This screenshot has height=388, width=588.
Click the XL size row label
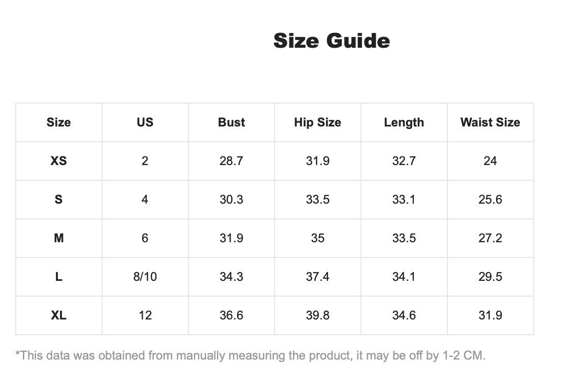(58, 315)
